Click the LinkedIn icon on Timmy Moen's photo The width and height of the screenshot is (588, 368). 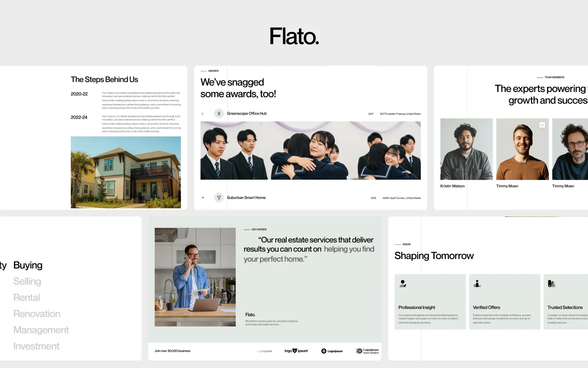point(542,125)
